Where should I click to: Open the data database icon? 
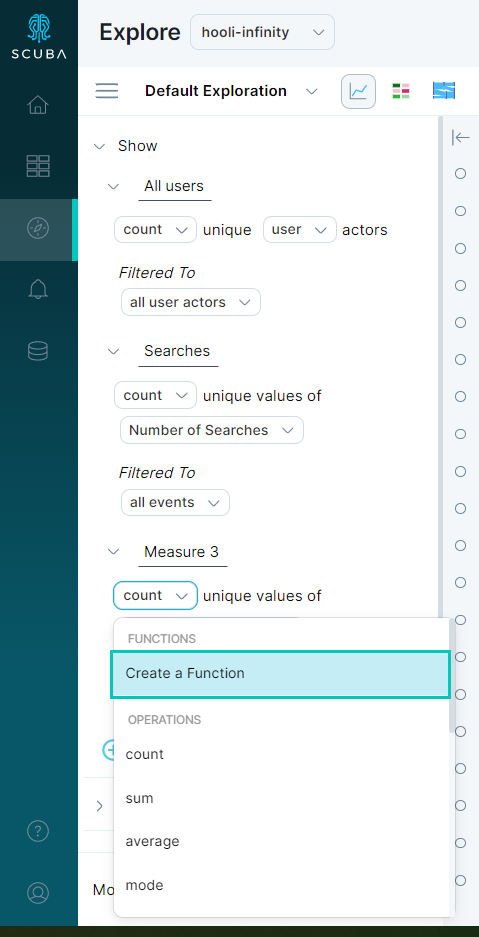coord(38,351)
